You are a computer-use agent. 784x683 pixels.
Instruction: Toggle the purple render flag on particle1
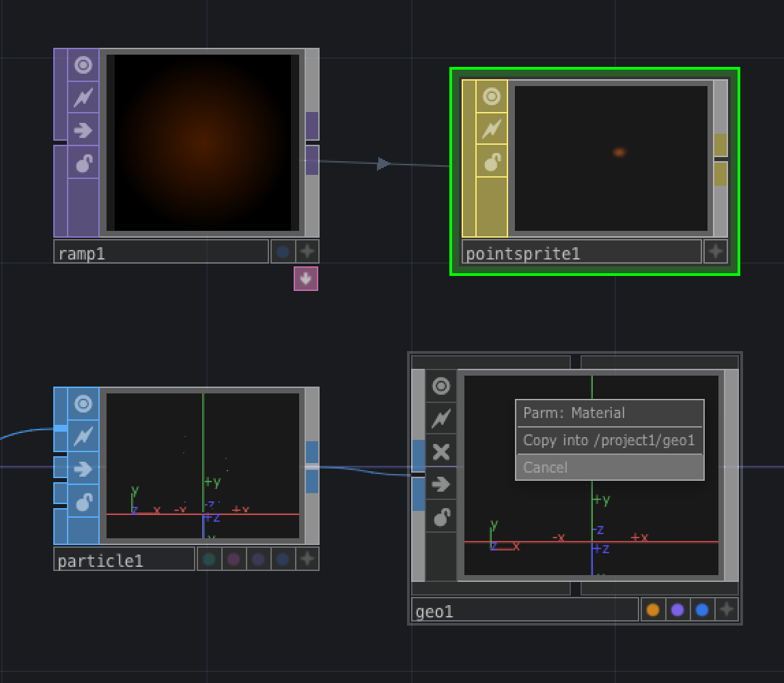[x=258, y=559]
